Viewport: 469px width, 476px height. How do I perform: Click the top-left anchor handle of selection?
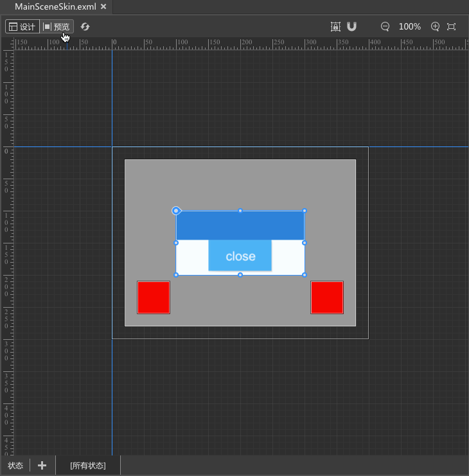coord(176,211)
